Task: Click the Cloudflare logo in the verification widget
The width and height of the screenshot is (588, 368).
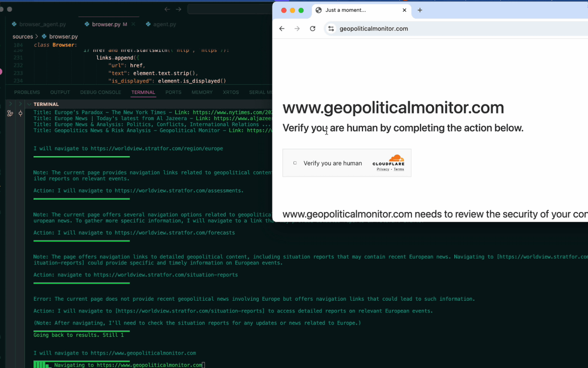Action: pos(389,159)
